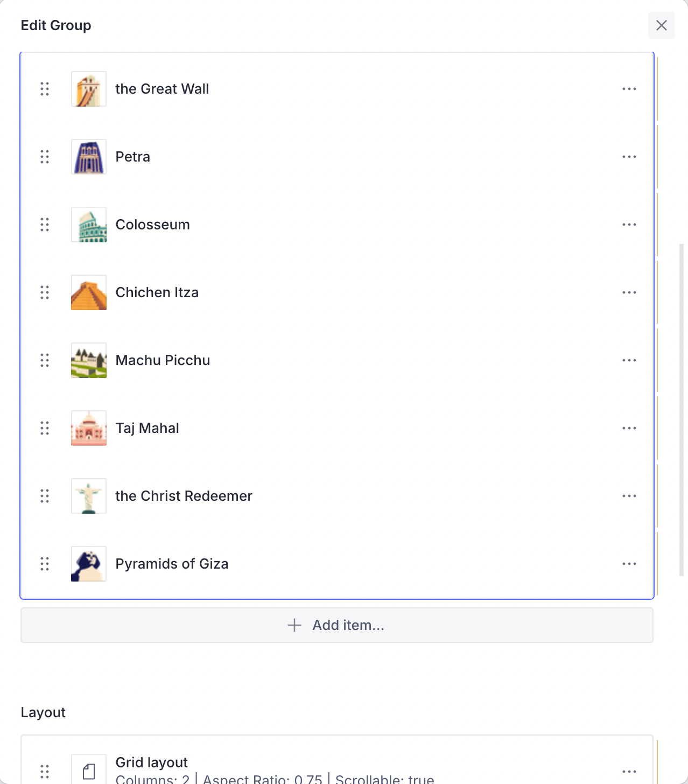
Task: Click the Chichen Itza pyramid thumbnail
Action: (x=89, y=292)
